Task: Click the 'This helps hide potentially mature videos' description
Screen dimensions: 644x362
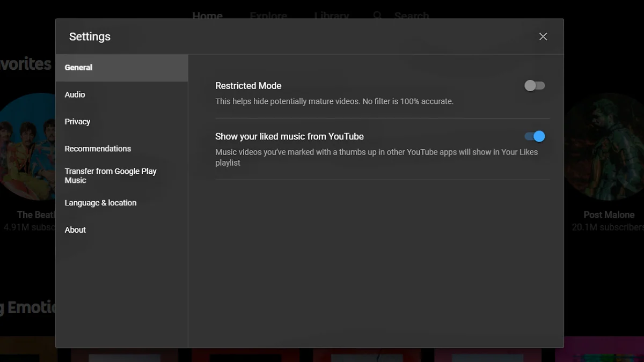Action: pos(334,101)
